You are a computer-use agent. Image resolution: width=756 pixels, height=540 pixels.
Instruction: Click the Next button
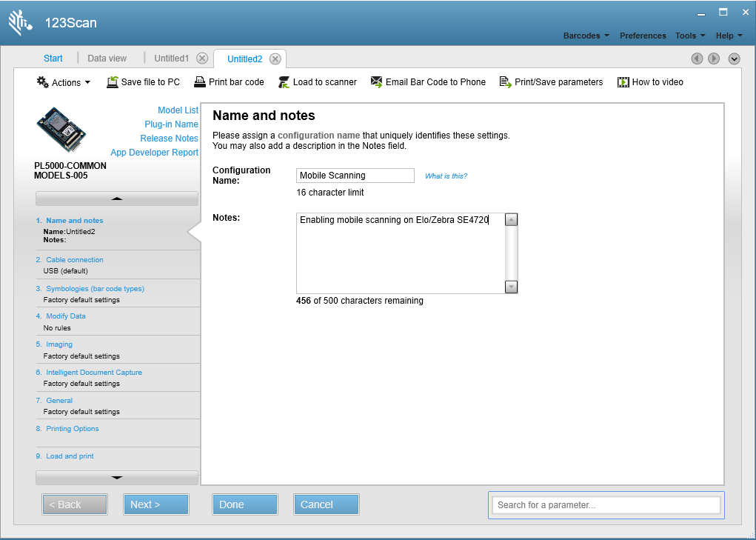(156, 504)
